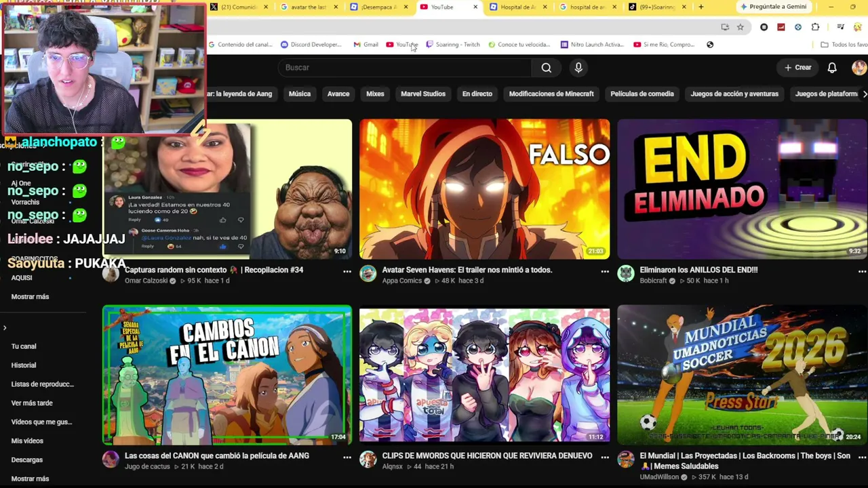Viewport: 868px width, 488px height.
Task: Select the 'Marvel Studios' filter chip
Action: [x=423, y=94]
